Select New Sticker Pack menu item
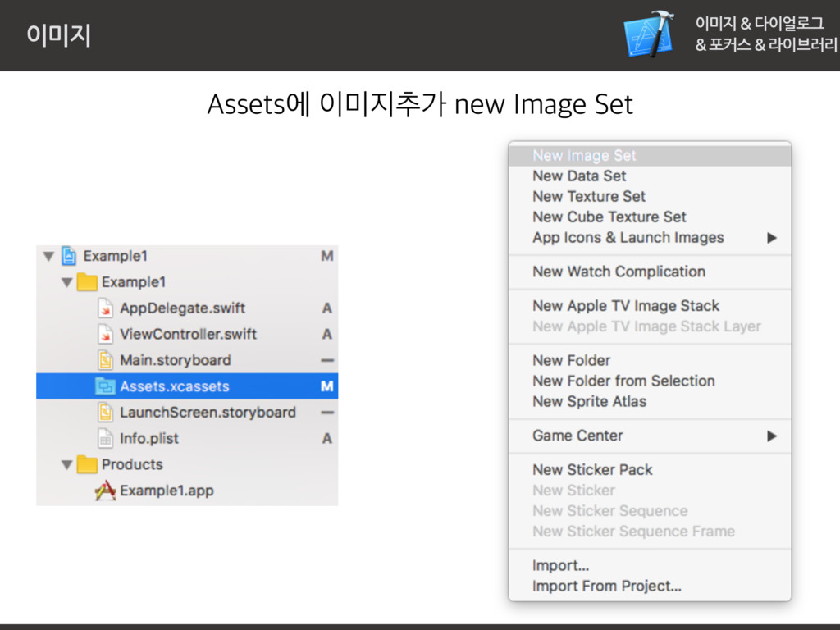The height and width of the screenshot is (630, 840). [592, 470]
